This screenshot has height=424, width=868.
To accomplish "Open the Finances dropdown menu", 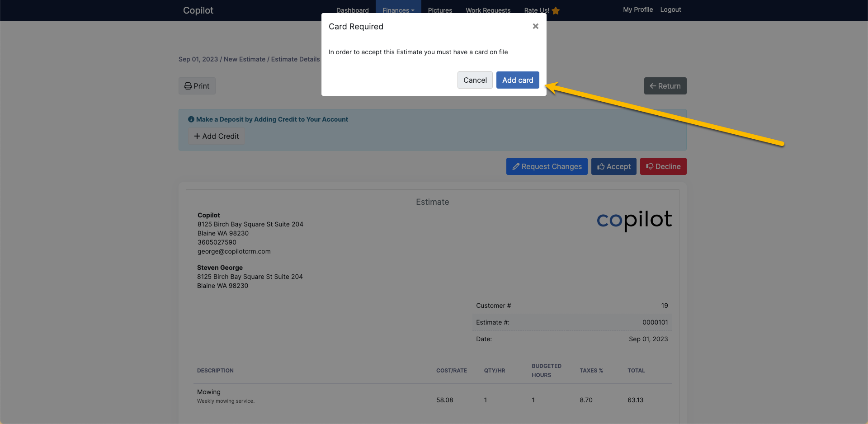I will pyautogui.click(x=398, y=10).
